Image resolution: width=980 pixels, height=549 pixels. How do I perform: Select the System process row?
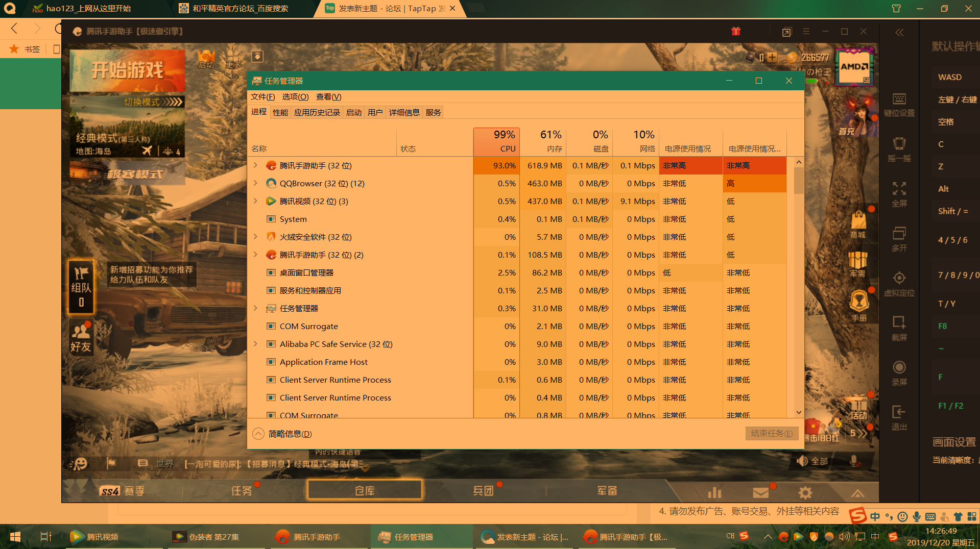[518, 219]
